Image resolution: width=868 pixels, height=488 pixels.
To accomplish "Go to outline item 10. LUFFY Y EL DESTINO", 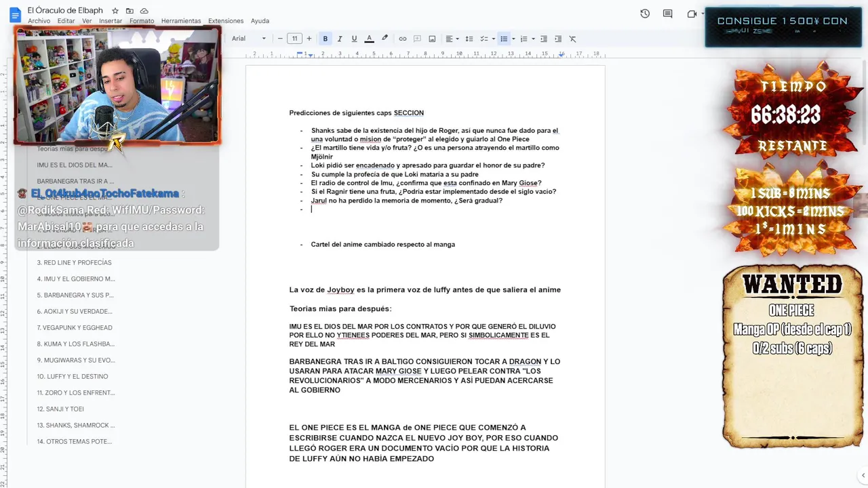I will tap(73, 376).
